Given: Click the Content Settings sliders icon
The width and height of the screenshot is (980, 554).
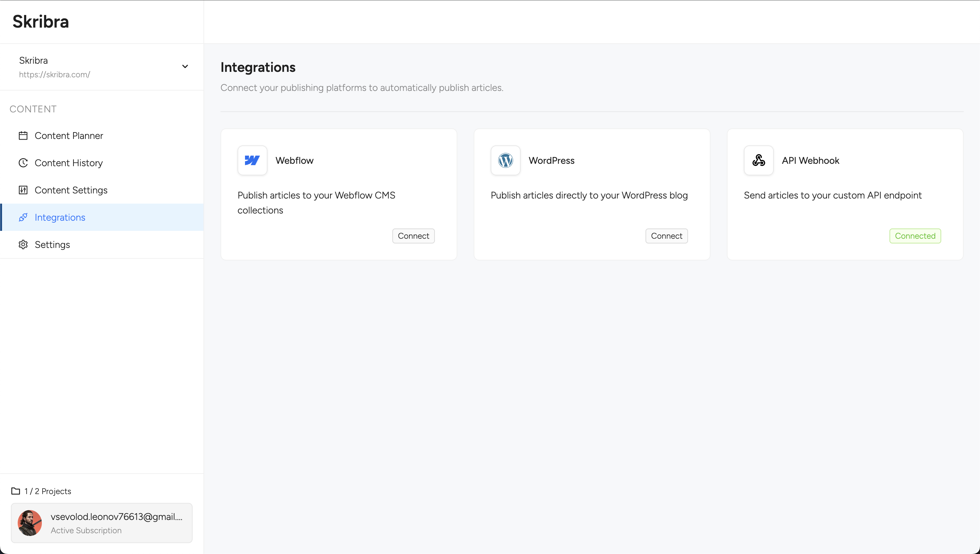Looking at the screenshot, I should coord(23,190).
